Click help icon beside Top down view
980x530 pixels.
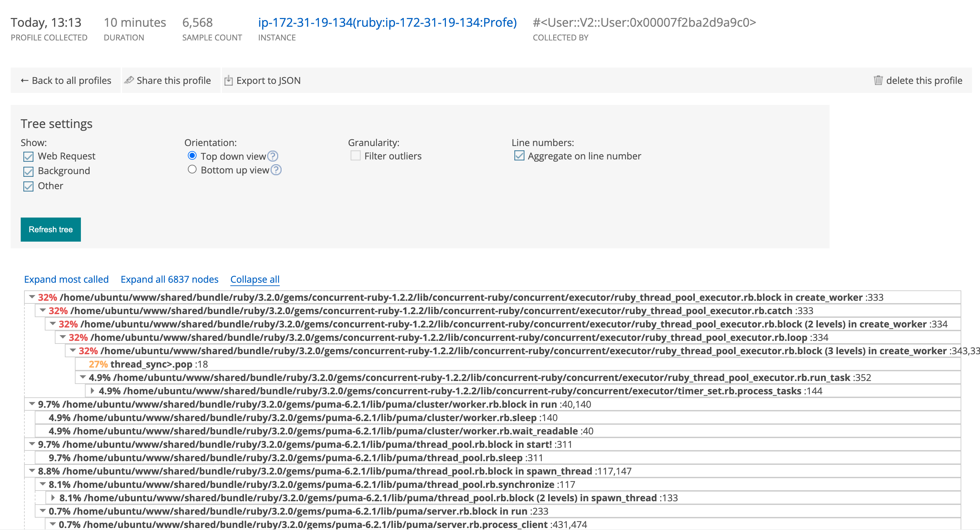click(273, 156)
